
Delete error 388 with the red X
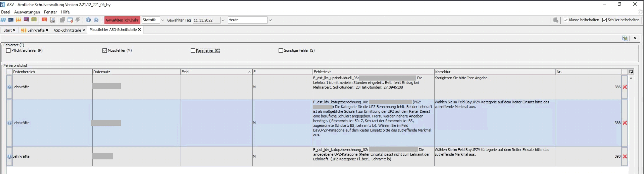625,123
